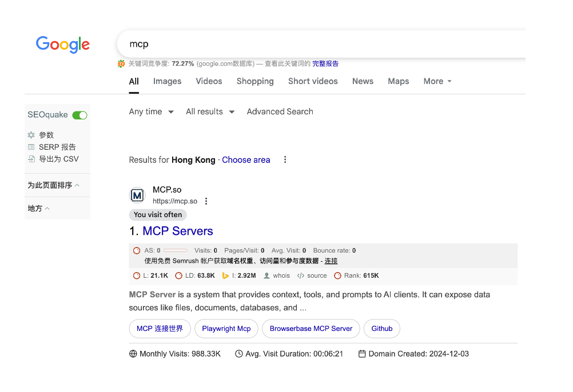This screenshot has width=573, height=392.
Task: Open SEOquake 参数 gear settings
Action: pyautogui.click(x=31, y=135)
